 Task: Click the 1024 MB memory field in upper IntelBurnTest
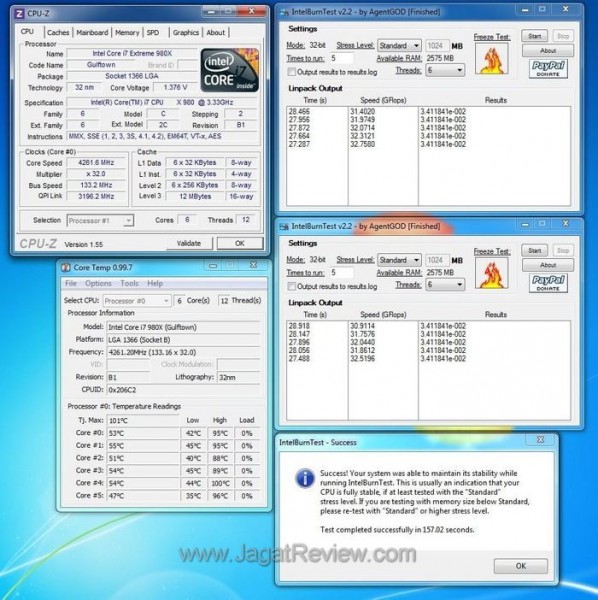pos(436,46)
